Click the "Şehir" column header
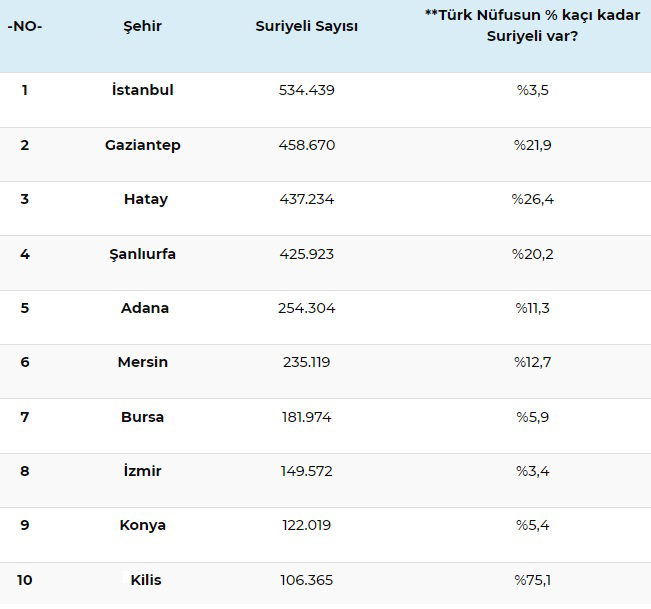The image size is (651, 609). pyautogui.click(x=142, y=27)
